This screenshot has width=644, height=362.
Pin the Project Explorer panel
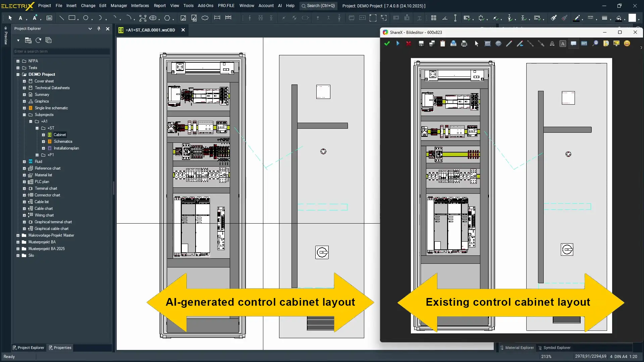[x=99, y=29]
